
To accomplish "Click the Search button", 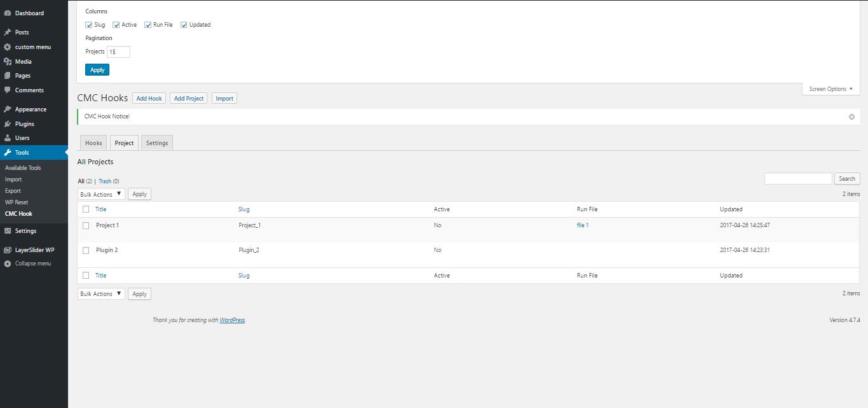I will tap(847, 179).
